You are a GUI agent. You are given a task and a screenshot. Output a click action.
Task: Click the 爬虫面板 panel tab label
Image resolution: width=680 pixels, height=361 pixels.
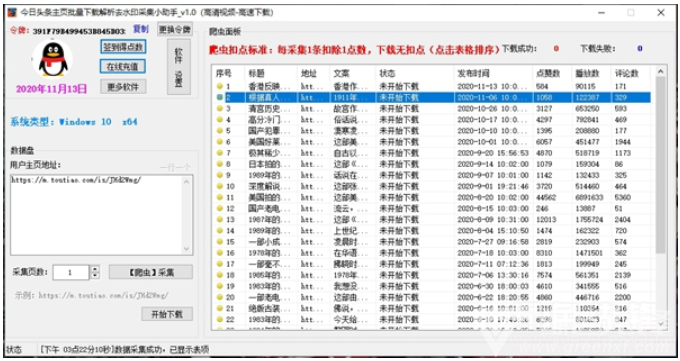pos(225,31)
